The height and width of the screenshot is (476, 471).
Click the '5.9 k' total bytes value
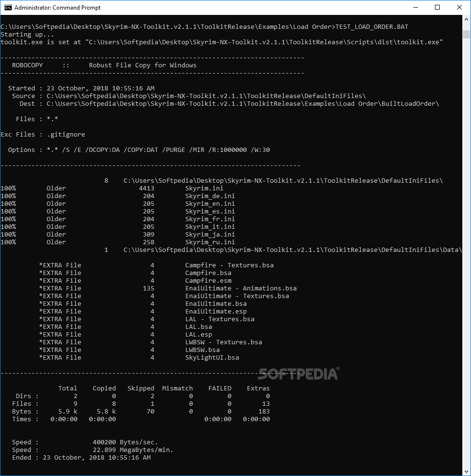click(x=68, y=412)
